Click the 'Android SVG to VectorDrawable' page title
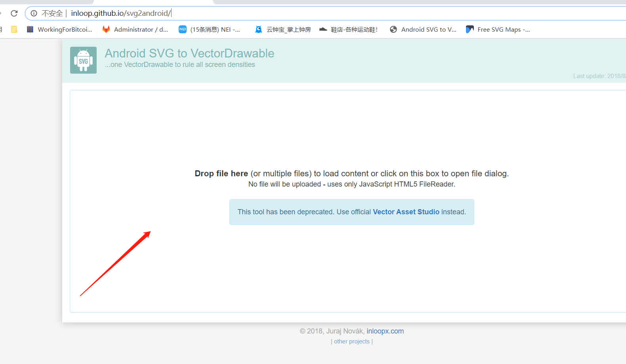This screenshot has height=364, width=626. 189,53
